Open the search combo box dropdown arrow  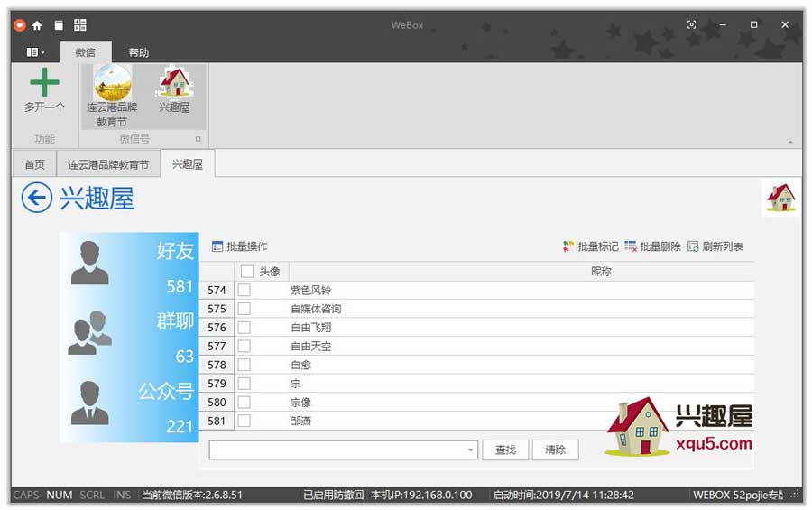tap(470, 450)
